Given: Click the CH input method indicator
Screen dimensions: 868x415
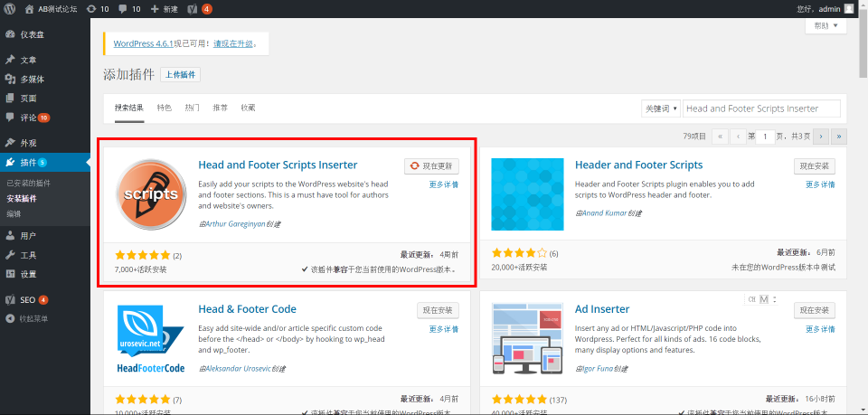Looking at the screenshot, I should [x=751, y=299].
